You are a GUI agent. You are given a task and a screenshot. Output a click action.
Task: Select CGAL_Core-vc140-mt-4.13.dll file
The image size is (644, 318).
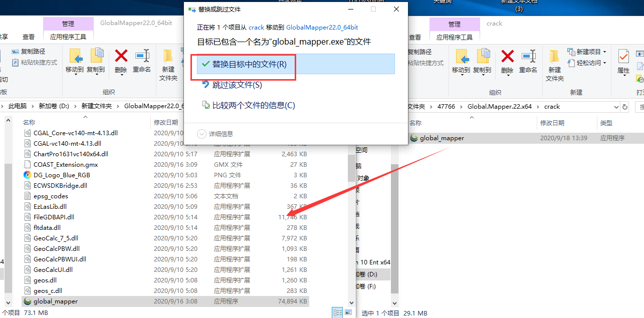tap(76, 133)
